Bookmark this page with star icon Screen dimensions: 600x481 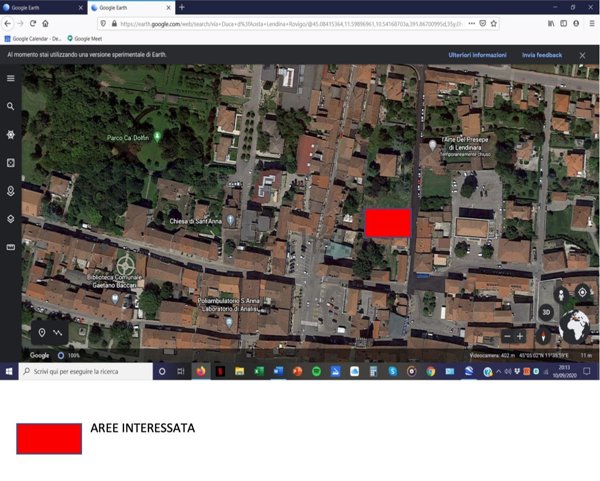point(494,24)
